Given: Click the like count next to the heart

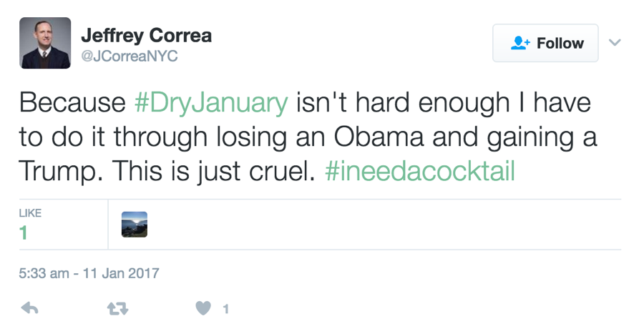Looking at the screenshot, I should [x=225, y=309].
